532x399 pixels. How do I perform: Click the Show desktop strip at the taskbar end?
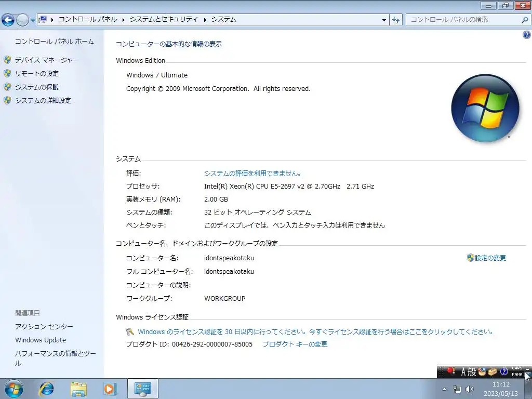pos(528,389)
